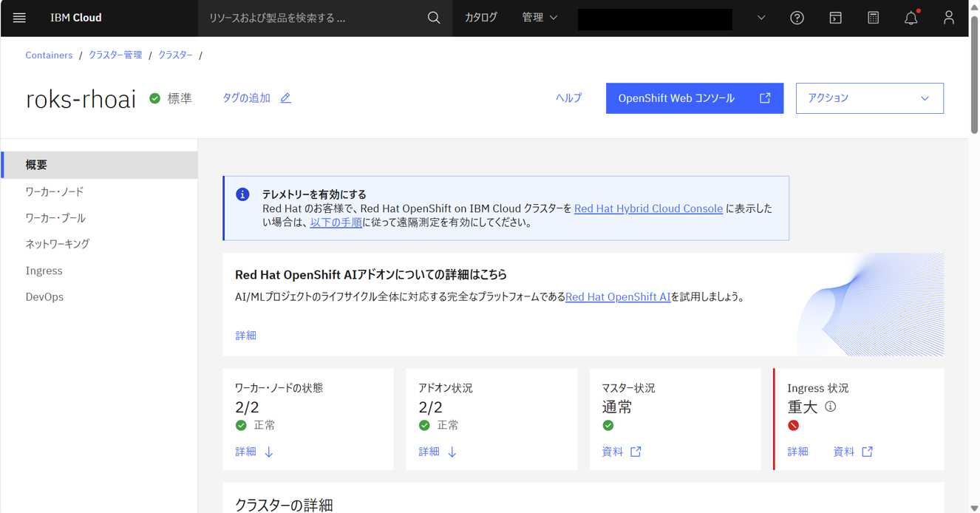Click the down arrow in アドオン状況 card

click(x=452, y=452)
